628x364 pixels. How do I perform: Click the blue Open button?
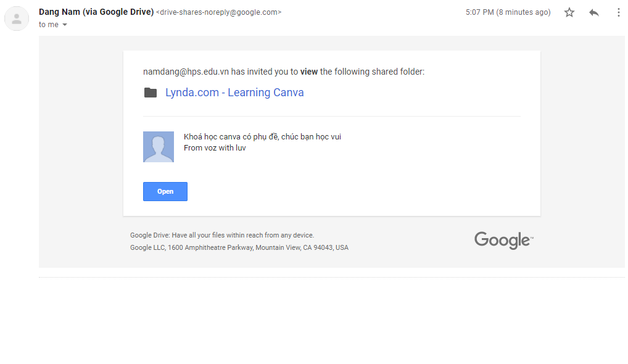click(165, 191)
